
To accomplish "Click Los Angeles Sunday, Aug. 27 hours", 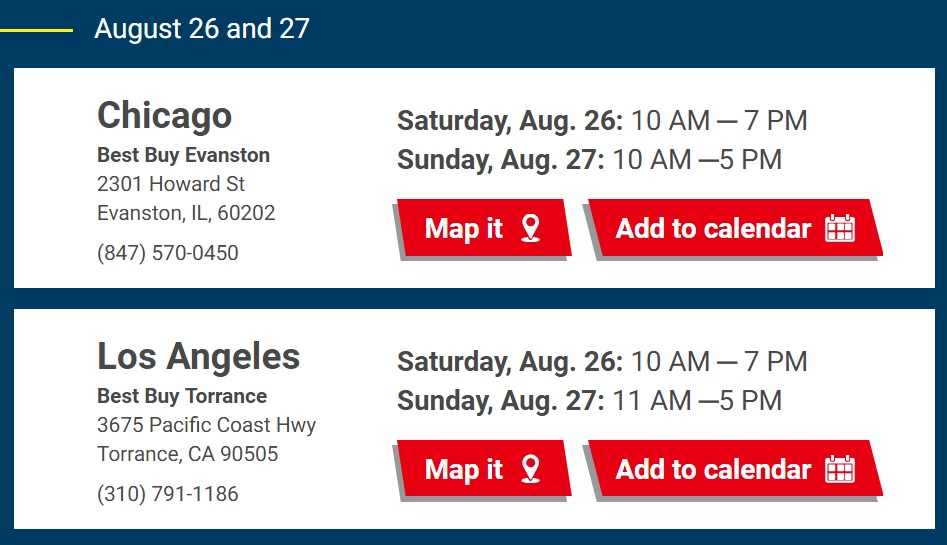I will click(589, 401).
